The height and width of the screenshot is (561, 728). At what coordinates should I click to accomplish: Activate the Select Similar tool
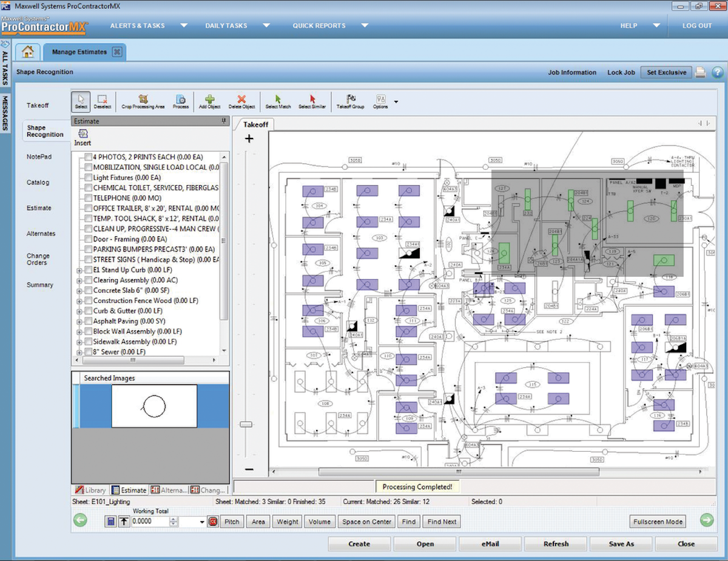click(x=312, y=101)
